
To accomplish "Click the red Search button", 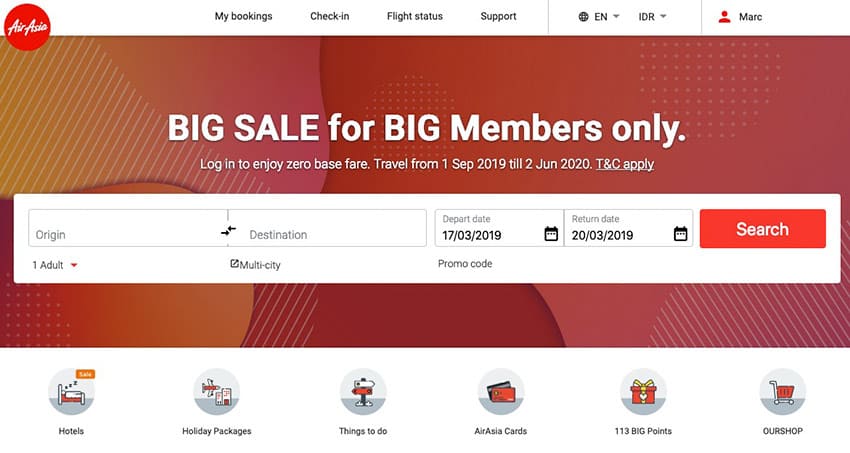I will [763, 229].
